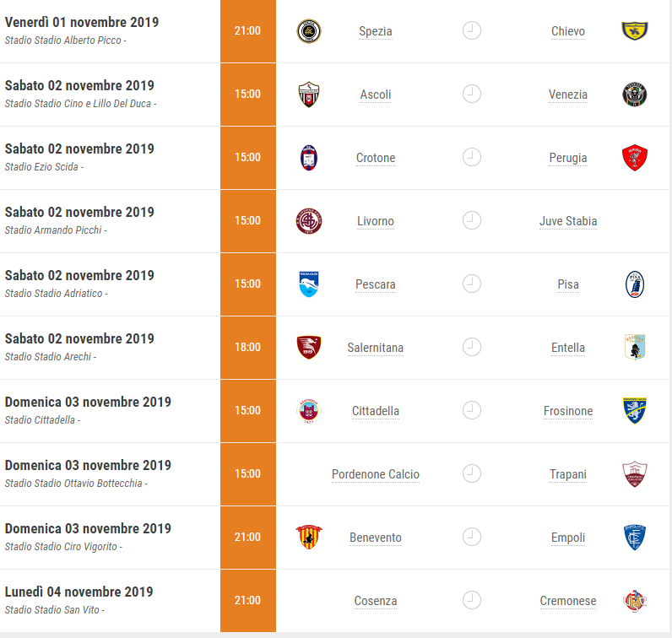
Task: Open the Livorno club crest
Action: click(x=309, y=221)
